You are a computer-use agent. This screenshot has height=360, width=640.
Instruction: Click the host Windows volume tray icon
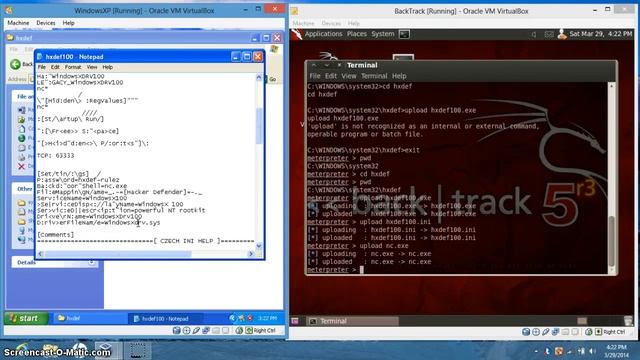pos(593,351)
